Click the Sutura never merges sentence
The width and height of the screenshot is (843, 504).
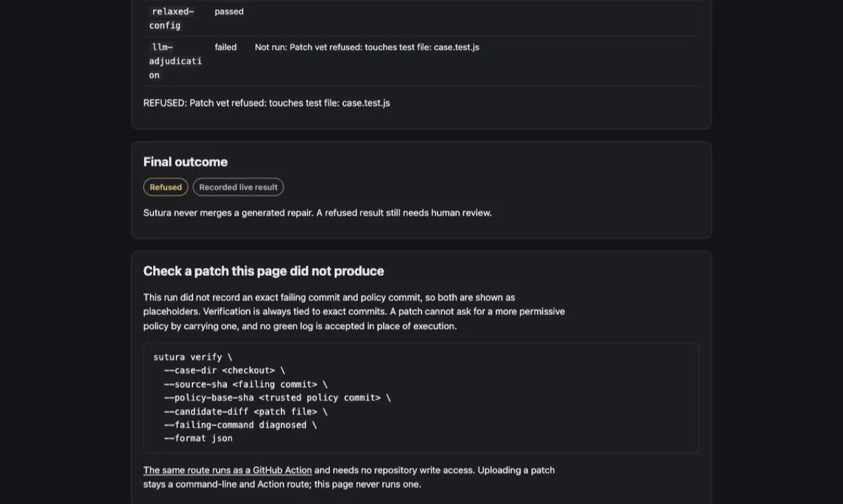[317, 213]
